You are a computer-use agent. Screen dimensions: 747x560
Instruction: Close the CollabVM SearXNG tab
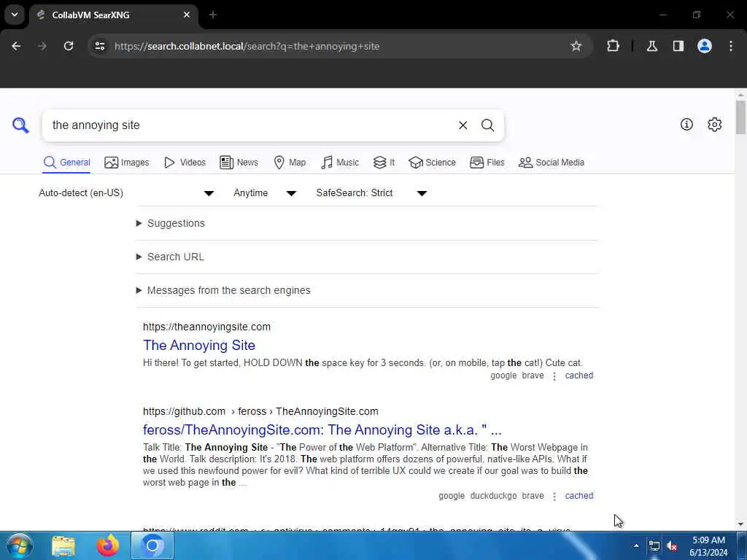coord(187,15)
